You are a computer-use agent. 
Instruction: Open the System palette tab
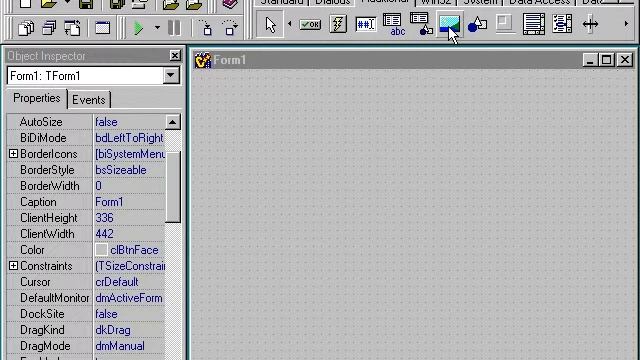(480, 2)
